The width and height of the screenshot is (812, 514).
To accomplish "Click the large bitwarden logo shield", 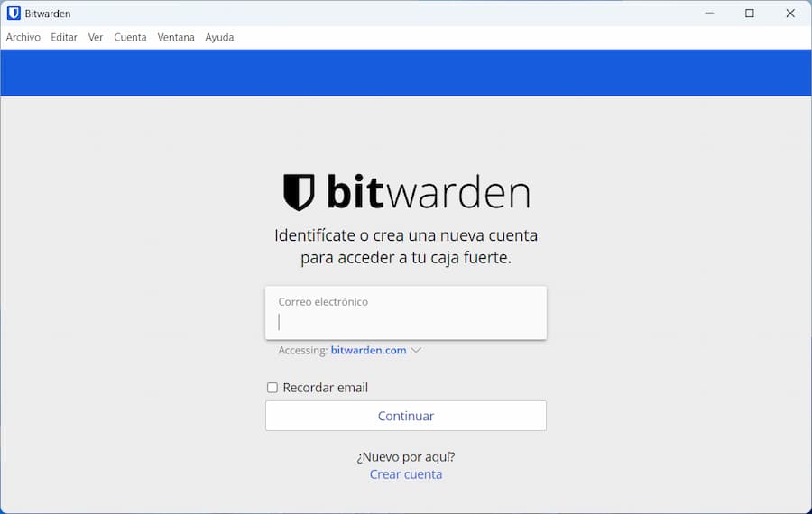I will click(299, 192).
